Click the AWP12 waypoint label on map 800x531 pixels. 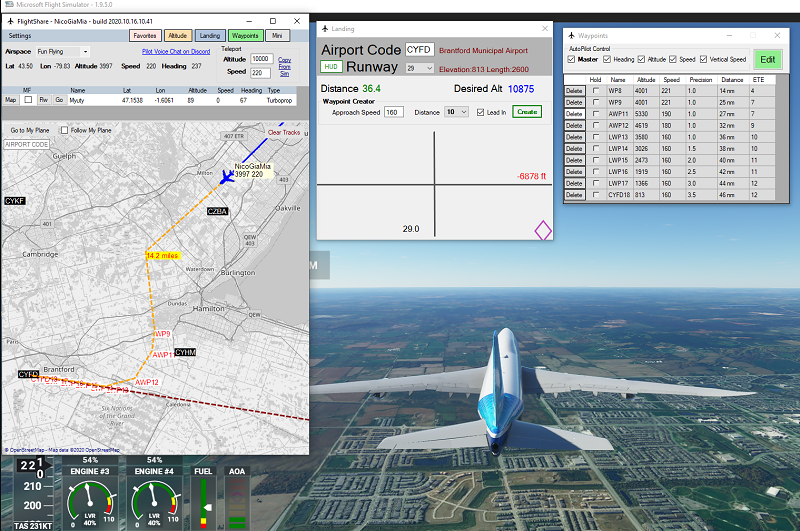click(147, 382)
